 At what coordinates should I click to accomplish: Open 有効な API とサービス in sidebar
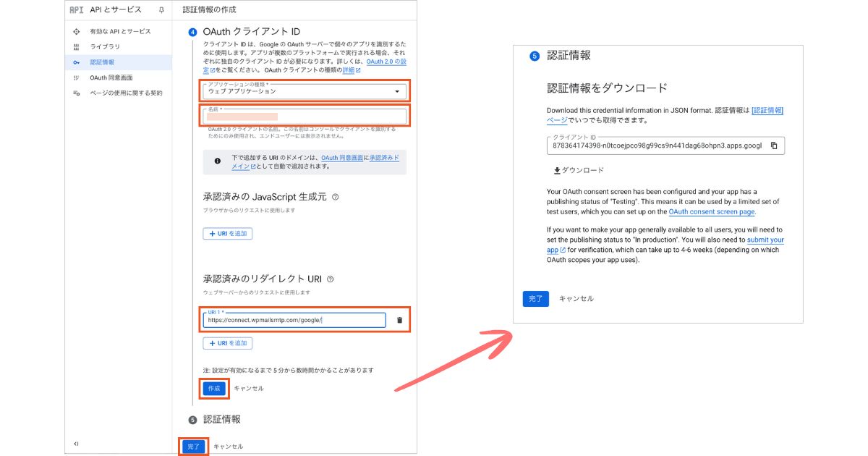(x=120, y=32)
